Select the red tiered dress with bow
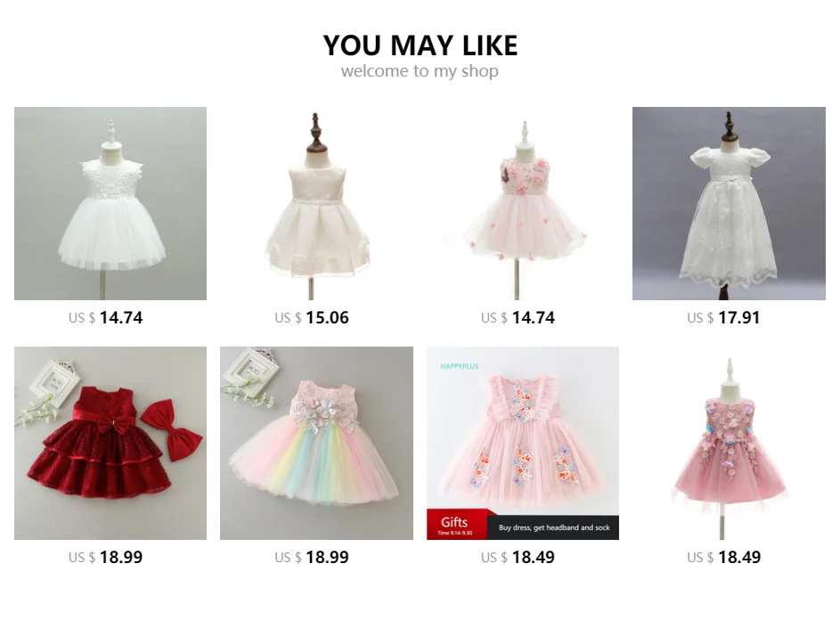Screen dimensions: 840x629 (110, 443)
